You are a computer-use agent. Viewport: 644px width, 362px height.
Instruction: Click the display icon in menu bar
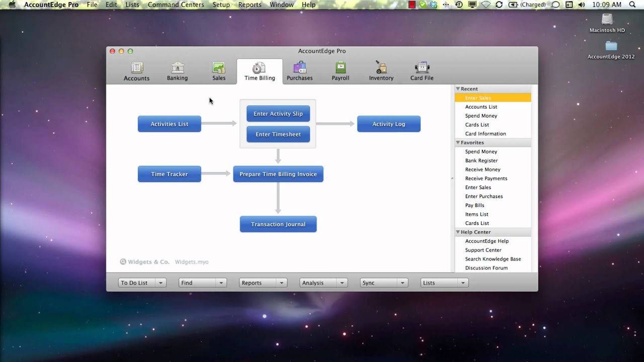click(x=472, y=5)
